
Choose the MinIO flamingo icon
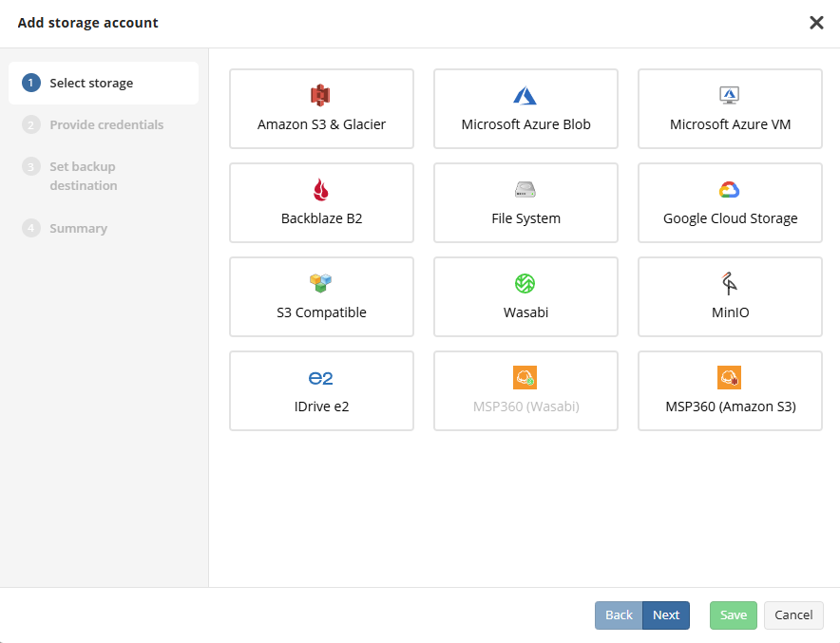click(x=730, y=283)
